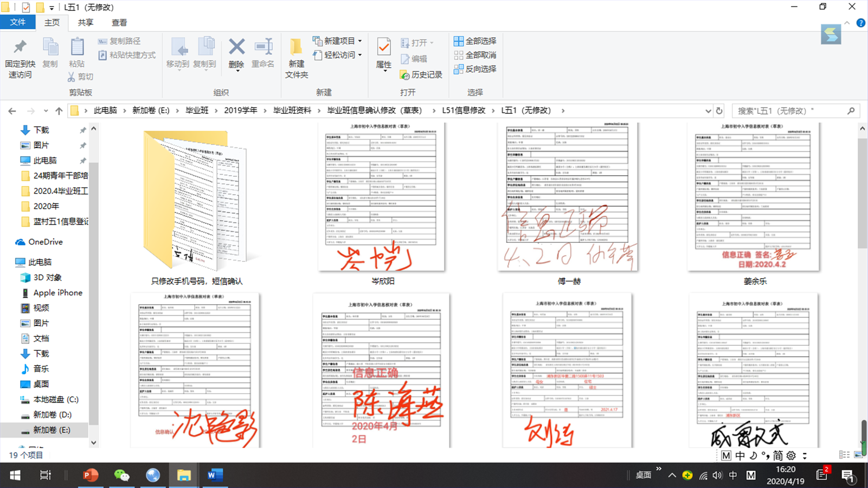The image size is (868, 488).
Task: Click 反向选择 (Invert selection) option
Action: [x=475, y=69]
